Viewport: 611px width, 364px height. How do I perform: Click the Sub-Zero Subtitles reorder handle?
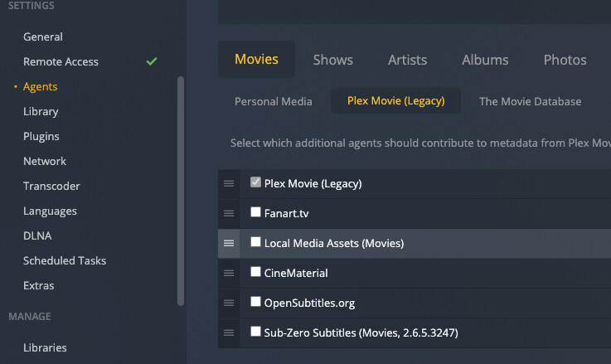click(x=229, y=332)
